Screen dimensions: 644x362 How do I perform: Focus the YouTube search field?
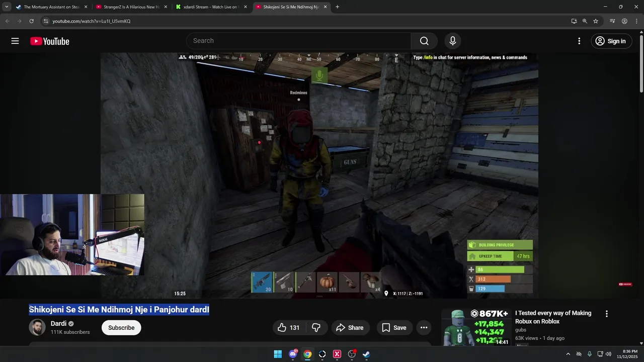tap(299, 41)
